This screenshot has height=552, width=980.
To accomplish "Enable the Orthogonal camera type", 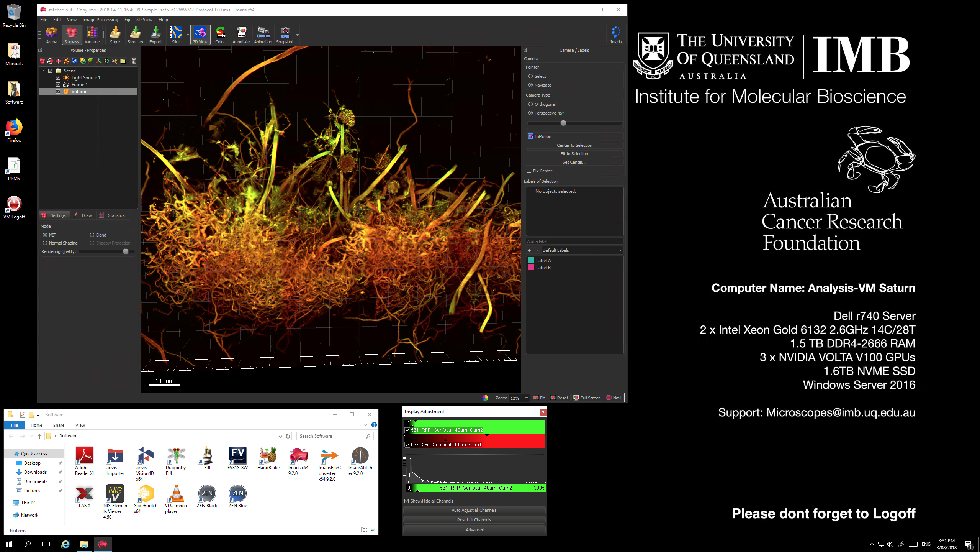I will click(531, 104).
